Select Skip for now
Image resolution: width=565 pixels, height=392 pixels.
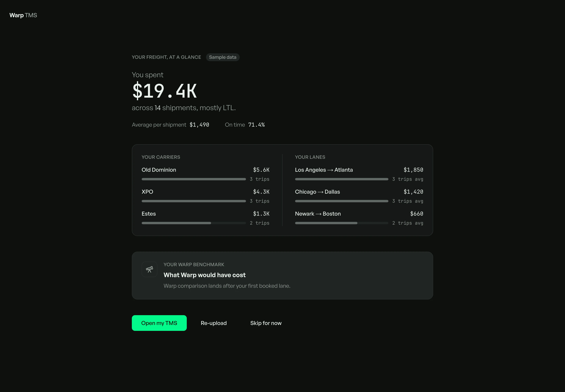[x=266, y=323]
